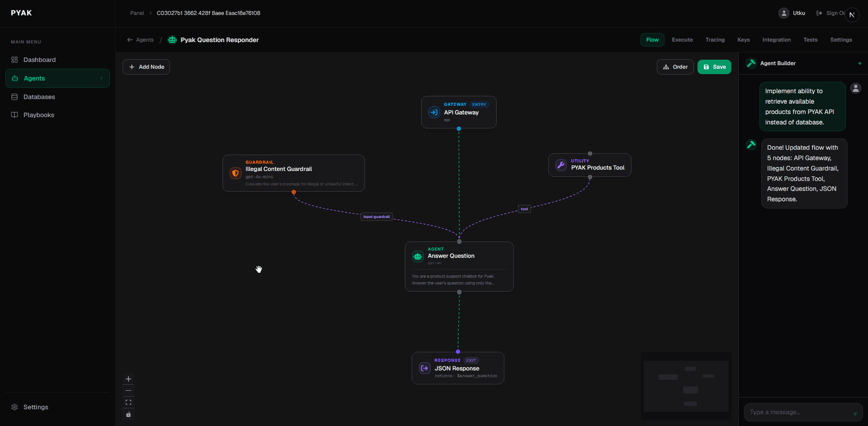The width and height of the screenshot is (868, 426).
Task: Click the round N badge icon
Action: click(852, 14)
